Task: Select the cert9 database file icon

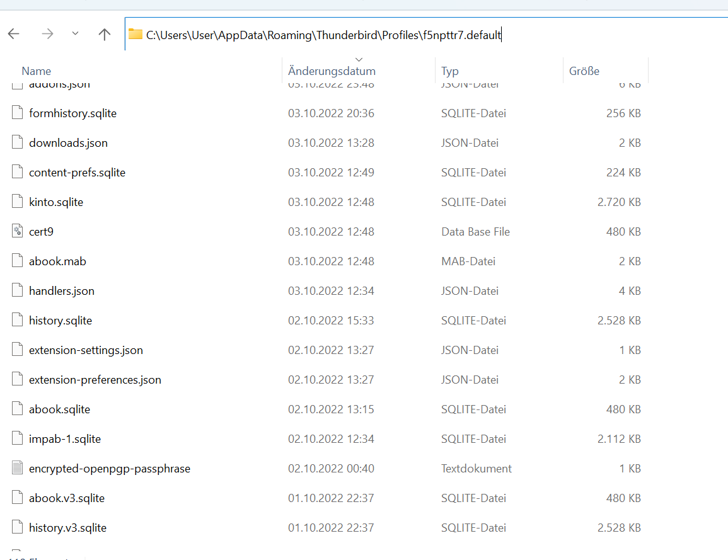Action: pyautogui.click(x=17, y=231)
